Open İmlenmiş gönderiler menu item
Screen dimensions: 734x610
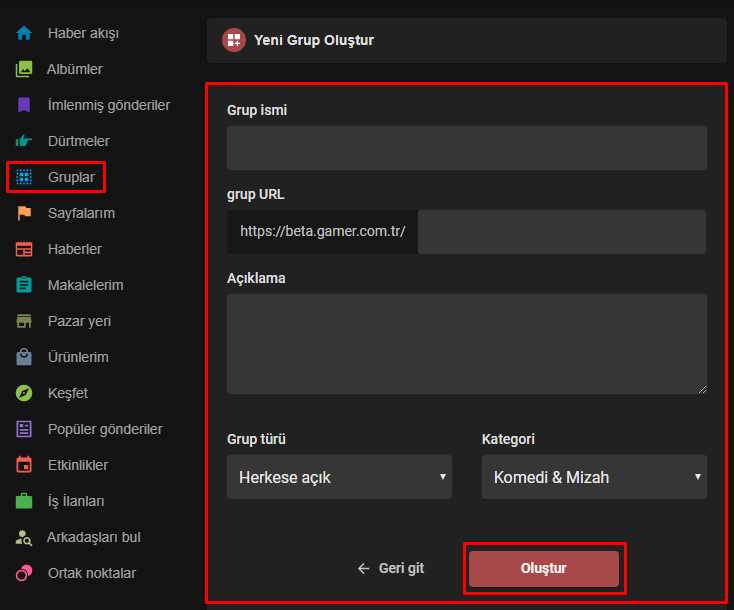coord(109,105)
